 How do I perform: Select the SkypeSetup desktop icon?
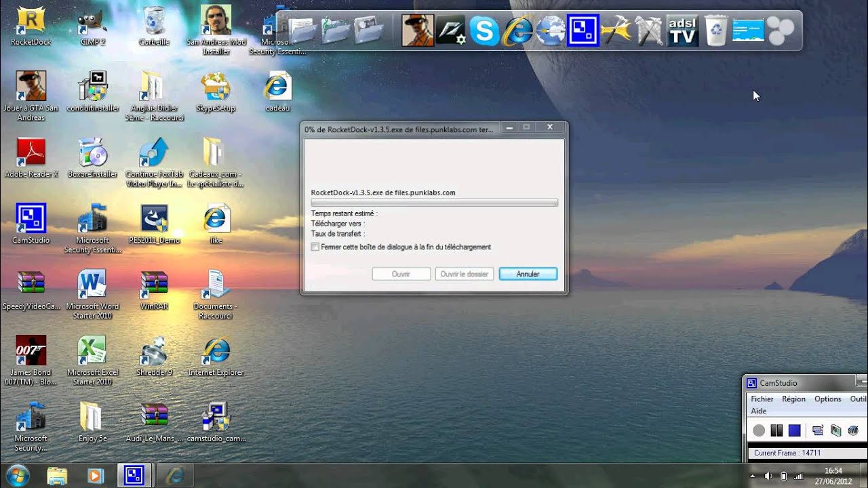216,91
